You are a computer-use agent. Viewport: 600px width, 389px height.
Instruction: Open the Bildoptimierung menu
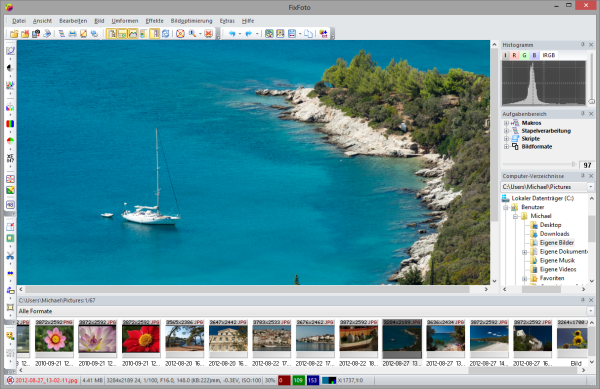coord(191,21)
